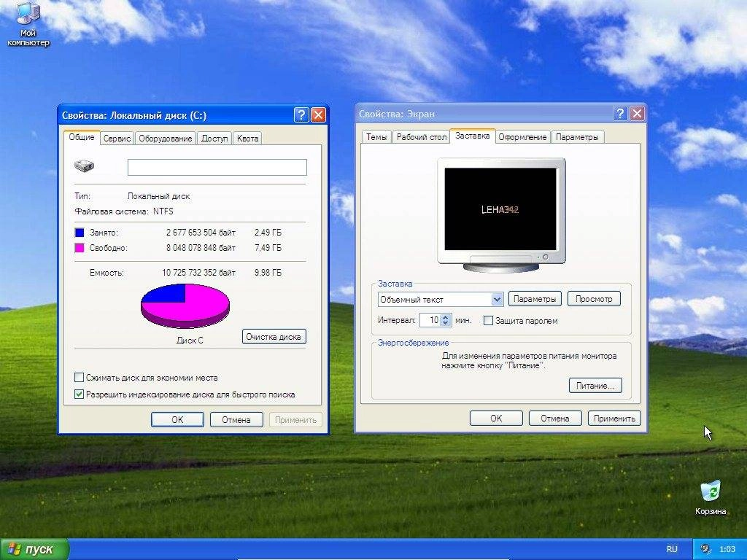Image resolution: width=747 pixels, height=560 pixels.
Task: Uncheck allow disk indexing for fast search
Action: [x=79, y=394]
